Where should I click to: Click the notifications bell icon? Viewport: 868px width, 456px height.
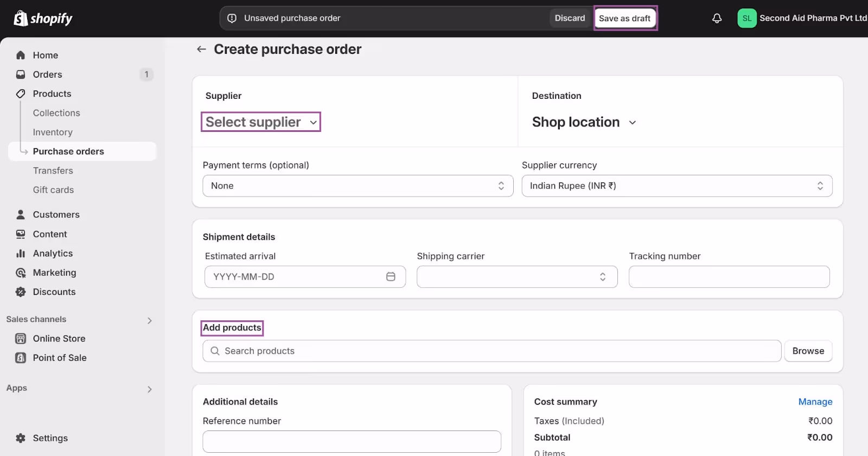click(x=717, y=18)
